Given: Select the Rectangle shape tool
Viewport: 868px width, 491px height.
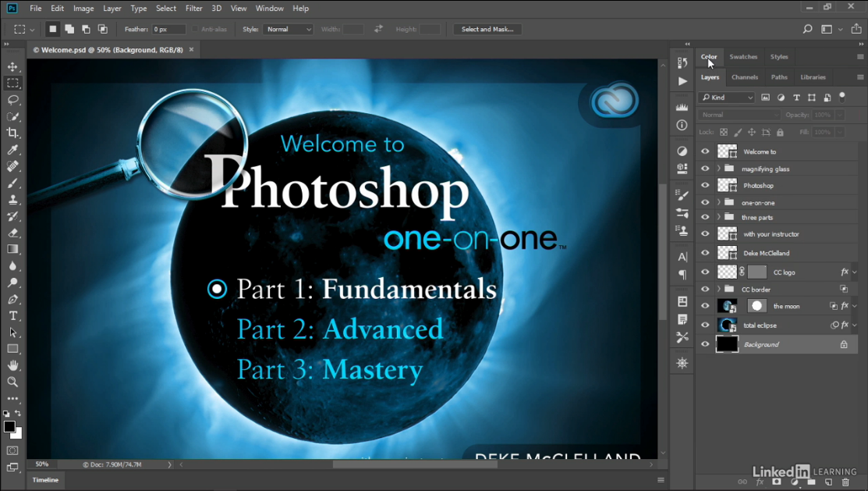Looking at the screenshot, I should 12,349.
